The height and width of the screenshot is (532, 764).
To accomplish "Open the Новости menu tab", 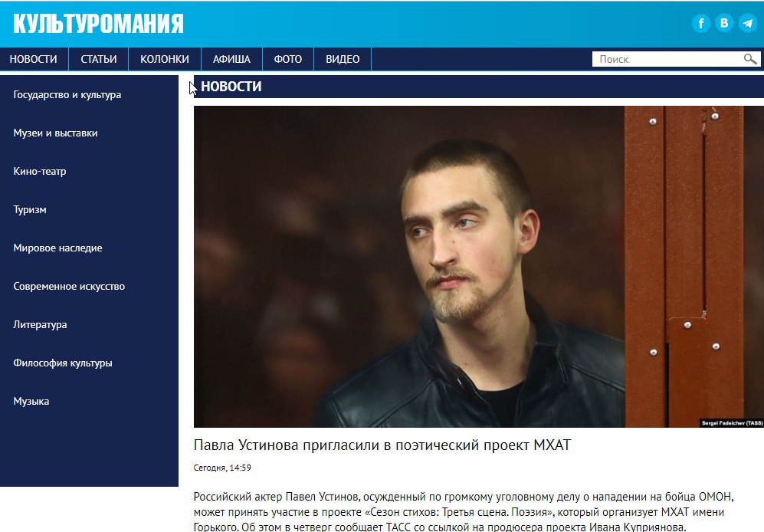I will click(x=33, y=59).
